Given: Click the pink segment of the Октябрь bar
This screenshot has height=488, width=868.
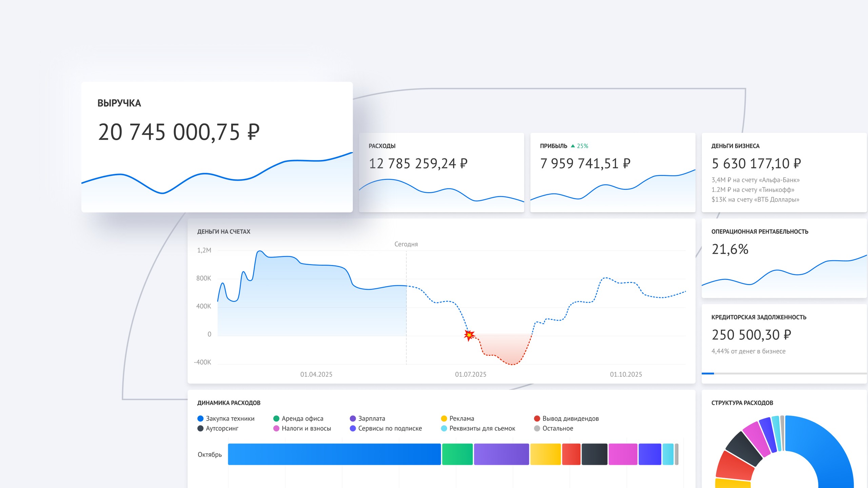Looking at the screenshot, I should click(623, 454).
